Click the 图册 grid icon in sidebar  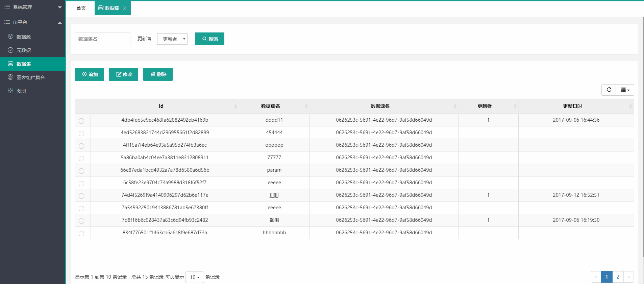tap(10, 91)
